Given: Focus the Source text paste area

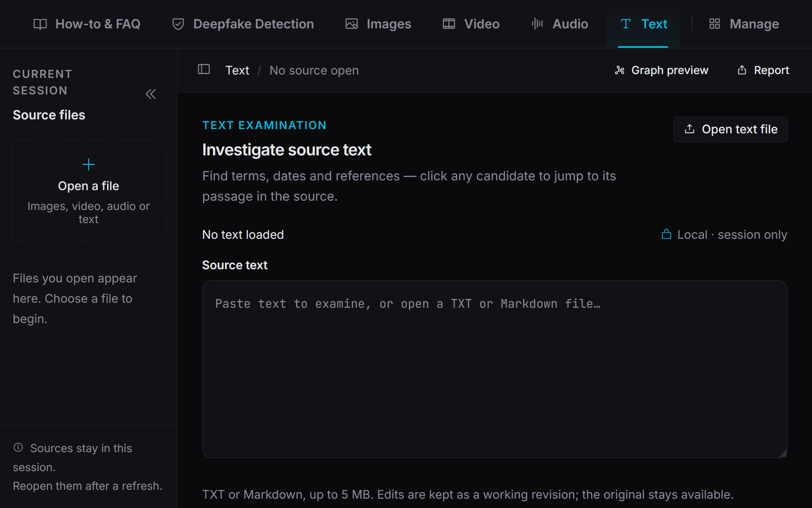Looking at the screenshot, I should tap(494, 369).
